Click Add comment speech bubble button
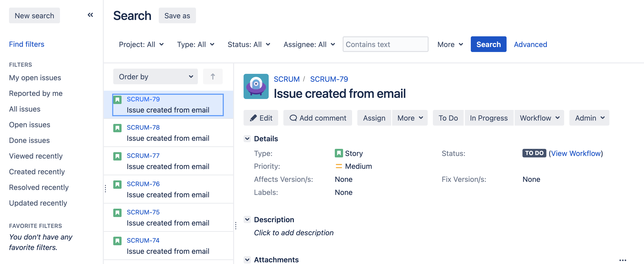This screenshot has width=644, height=264. pos(317,118)
